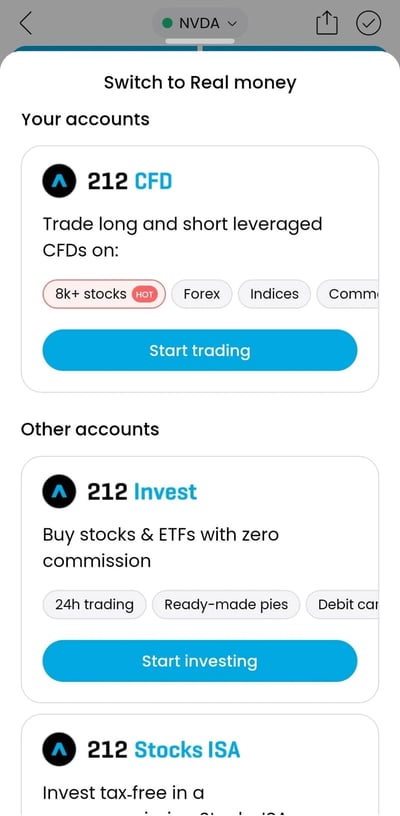The image size is (400, 816).
Task: Expand the NVDA ticker dropdown
Action: [200, 23]
